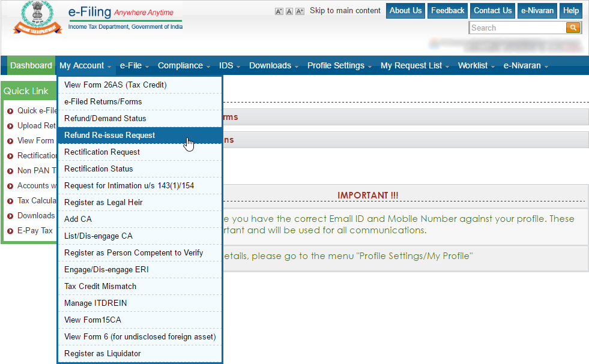Choose Register as Liquidator

tap(140, 353)
